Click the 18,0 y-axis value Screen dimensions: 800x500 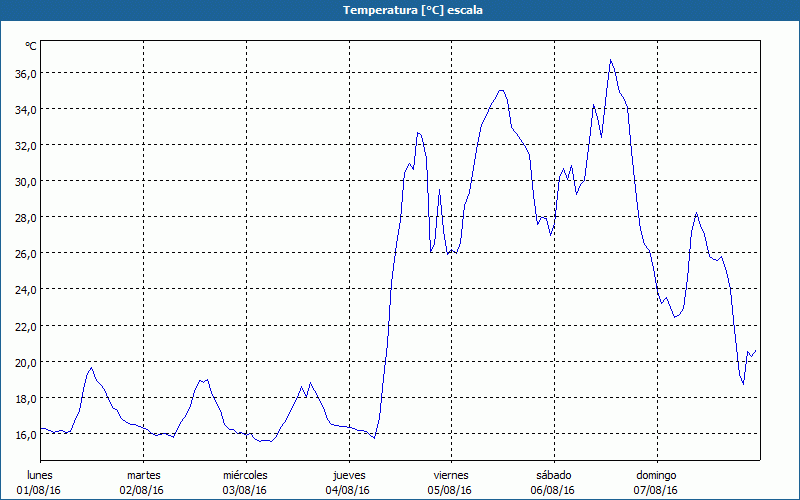26,398
